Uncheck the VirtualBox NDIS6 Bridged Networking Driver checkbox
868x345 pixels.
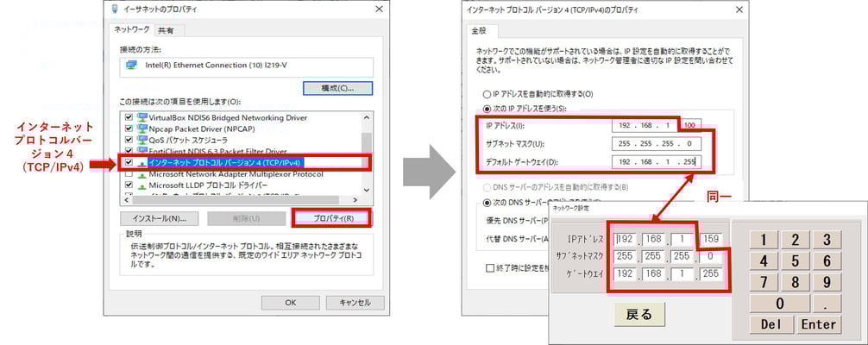pyautogui.click(x=129, y=117)
